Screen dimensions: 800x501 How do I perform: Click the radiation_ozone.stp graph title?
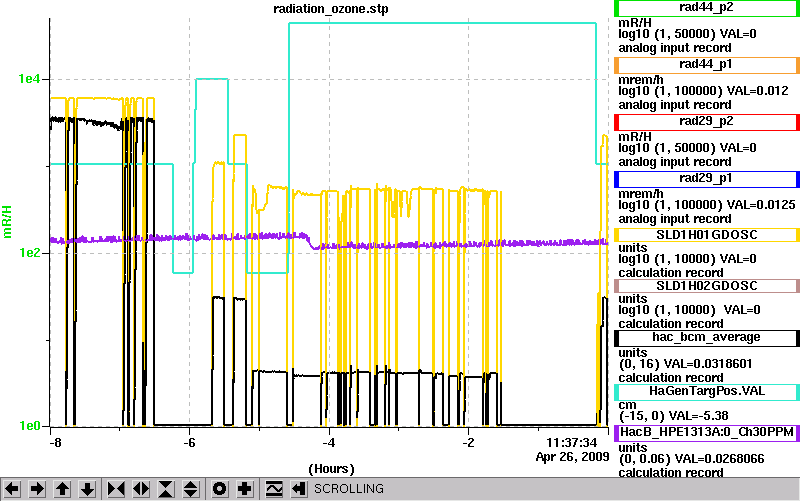click(x=331, y=9)
